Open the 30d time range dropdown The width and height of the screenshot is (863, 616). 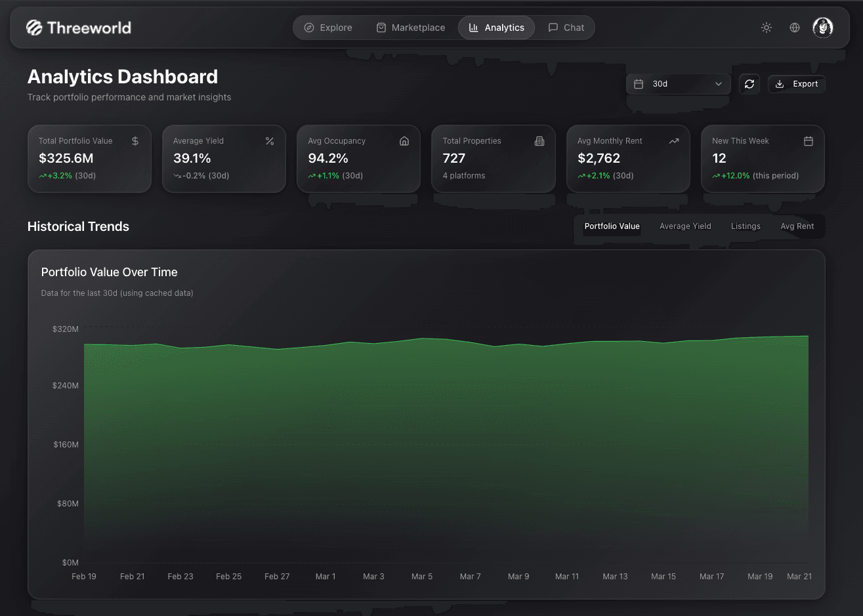pyautogui.click(x=677, y=84)
